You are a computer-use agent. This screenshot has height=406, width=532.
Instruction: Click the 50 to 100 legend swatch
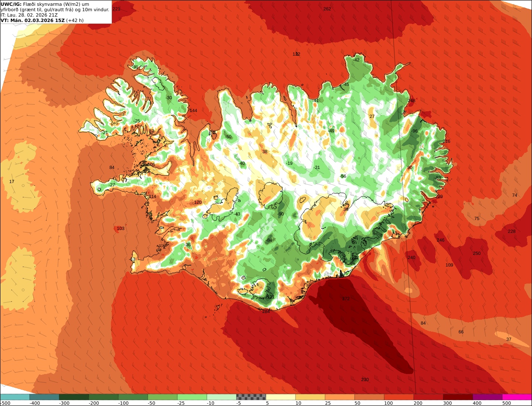pyautogui.click(x=369, y=397)
